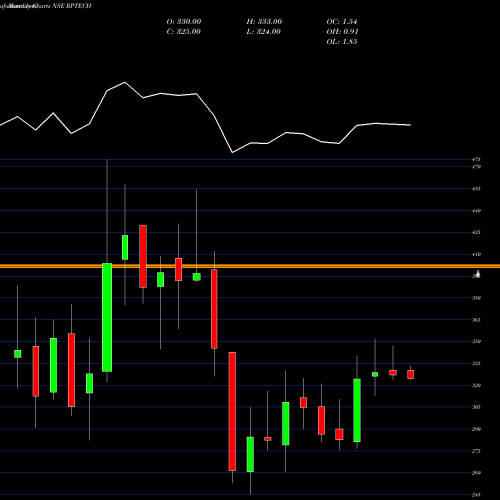Click the 'OH: 0.91' value

click(342, 32)
